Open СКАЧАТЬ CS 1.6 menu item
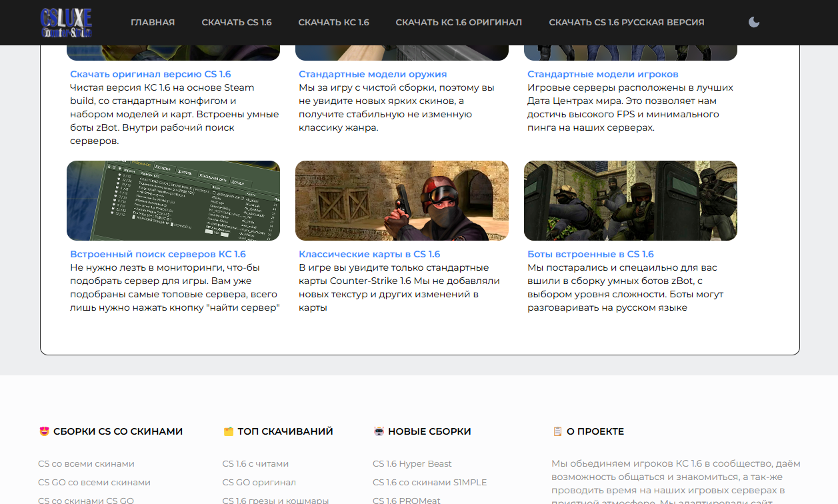The image size is (838, 504). point(237,23)
